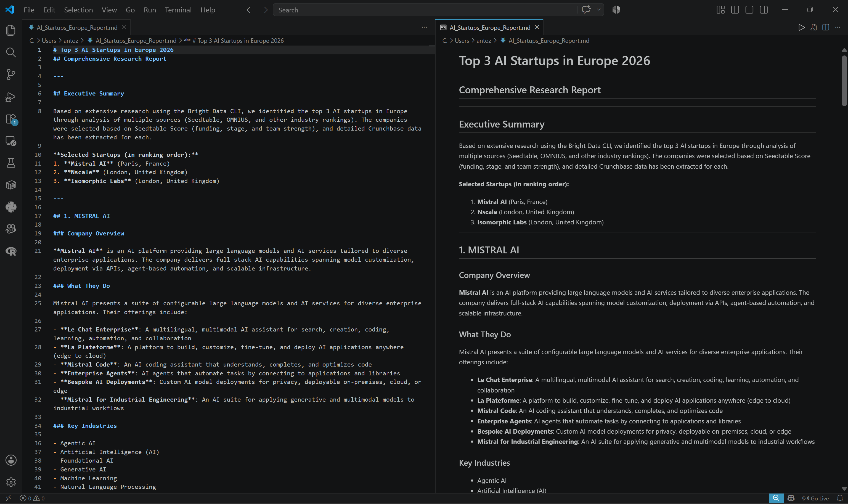
Task: Click Go Live in the status bar
Action: pyautogui.click(x=816, y=498)
